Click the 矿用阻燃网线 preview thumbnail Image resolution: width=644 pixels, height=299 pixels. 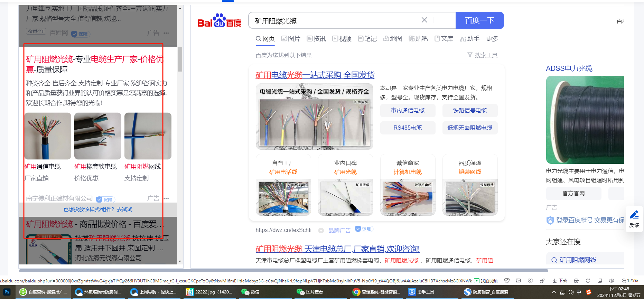point(148,136)
